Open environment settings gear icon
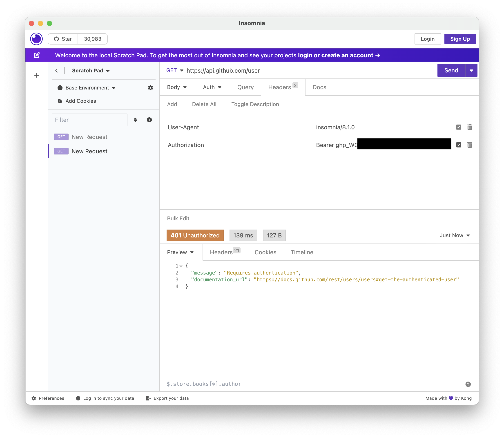Screen dimensions: 504x438 pyautogui.click(x=150, y=88)
